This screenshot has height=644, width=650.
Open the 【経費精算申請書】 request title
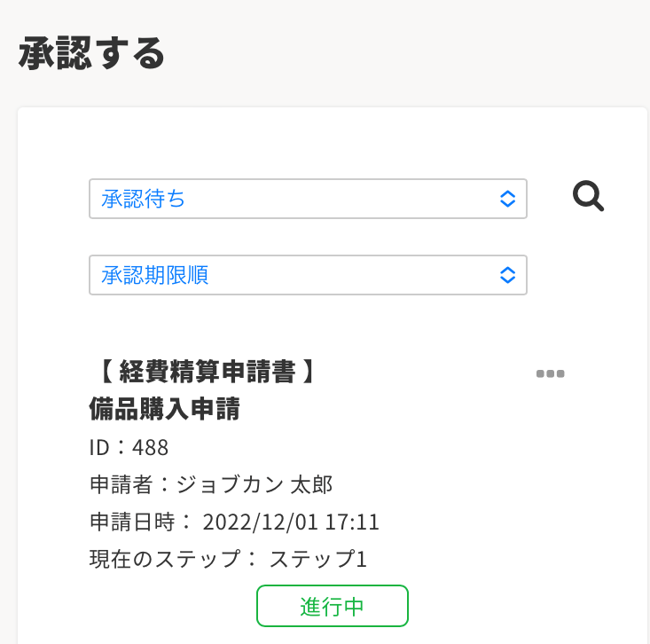click(204, 372)
